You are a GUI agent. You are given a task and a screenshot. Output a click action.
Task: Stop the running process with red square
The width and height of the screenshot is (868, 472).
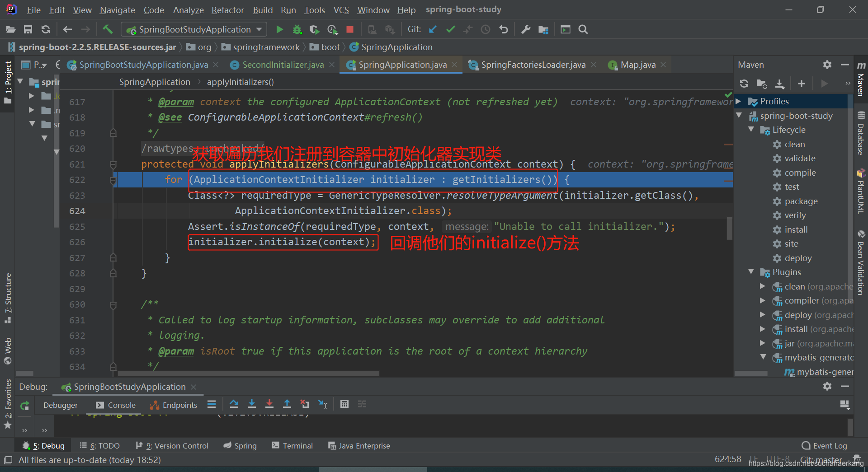tap(349, 29)
